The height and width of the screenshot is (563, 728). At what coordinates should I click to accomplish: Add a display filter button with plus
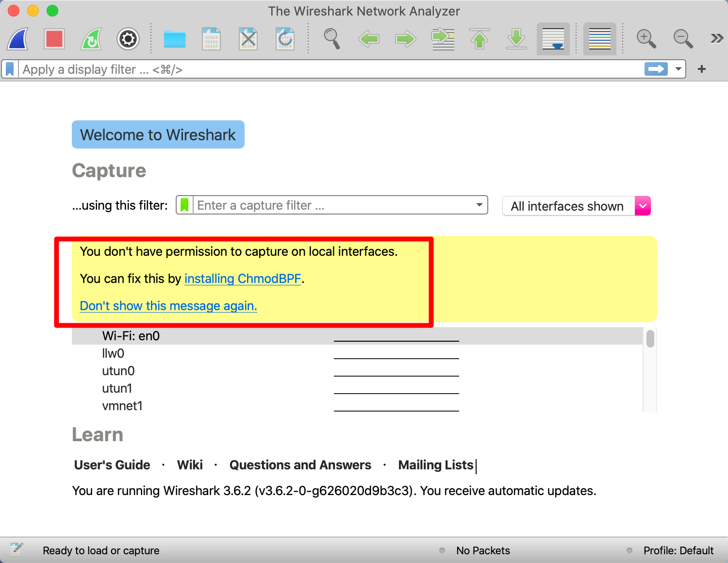coord(702,69)
